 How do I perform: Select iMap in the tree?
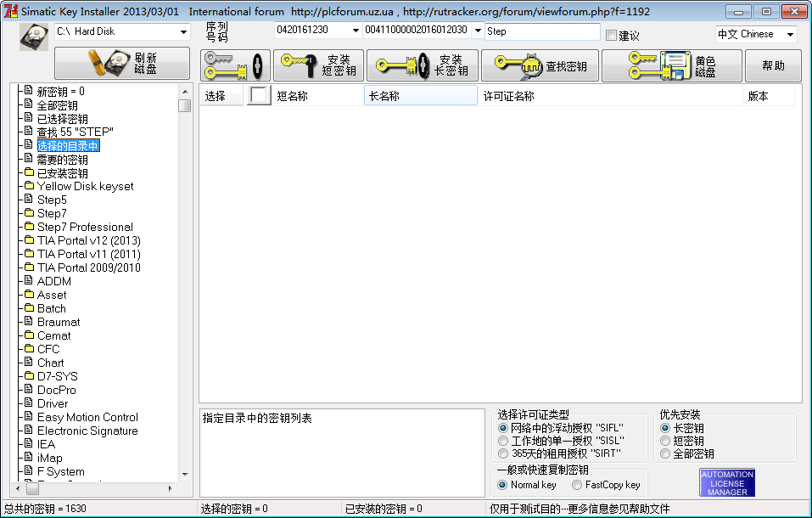coord(50,458)
